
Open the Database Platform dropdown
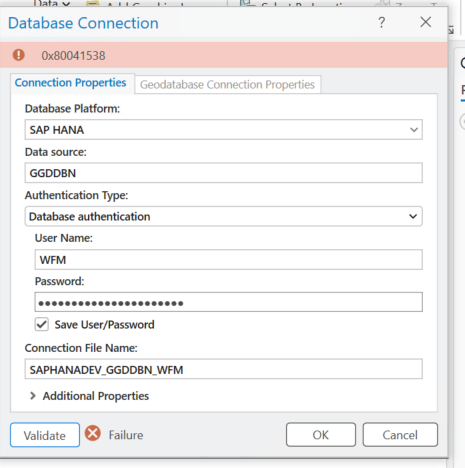(223, 130)
